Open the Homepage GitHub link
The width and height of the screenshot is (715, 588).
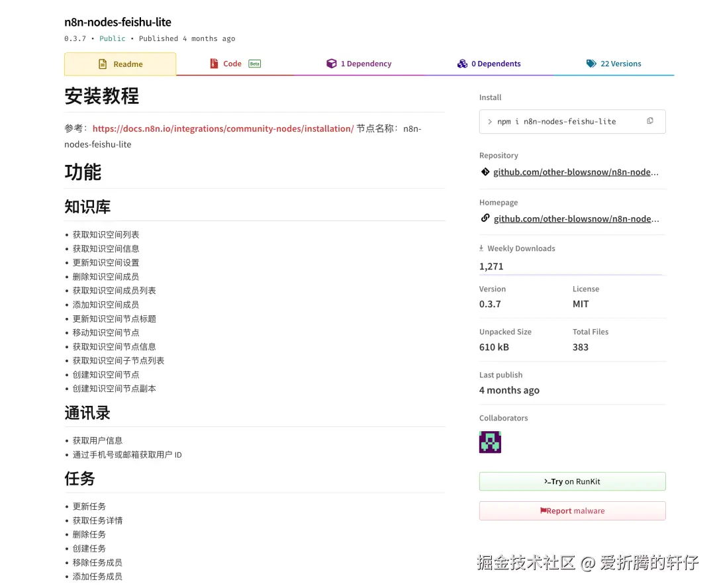pos(577,219)
